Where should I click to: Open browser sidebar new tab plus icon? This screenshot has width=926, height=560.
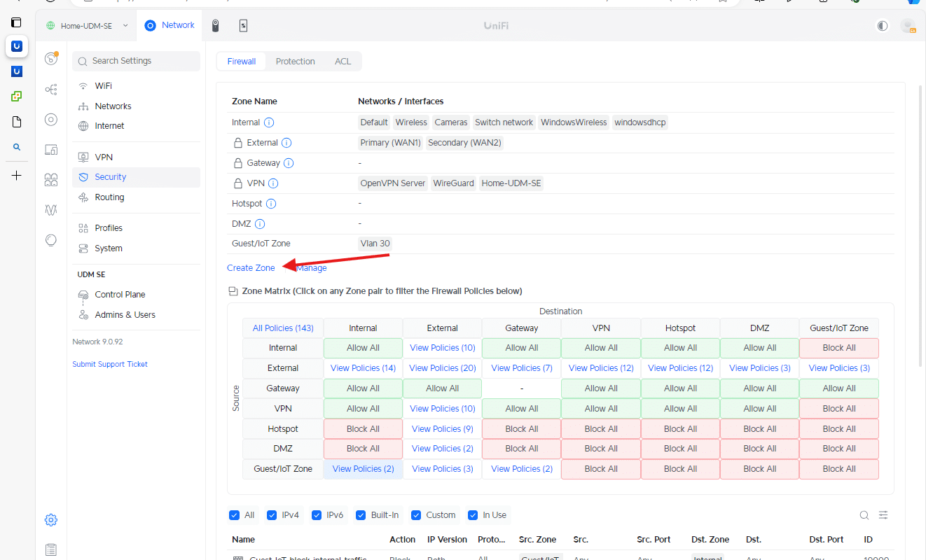tap(17, 176)
